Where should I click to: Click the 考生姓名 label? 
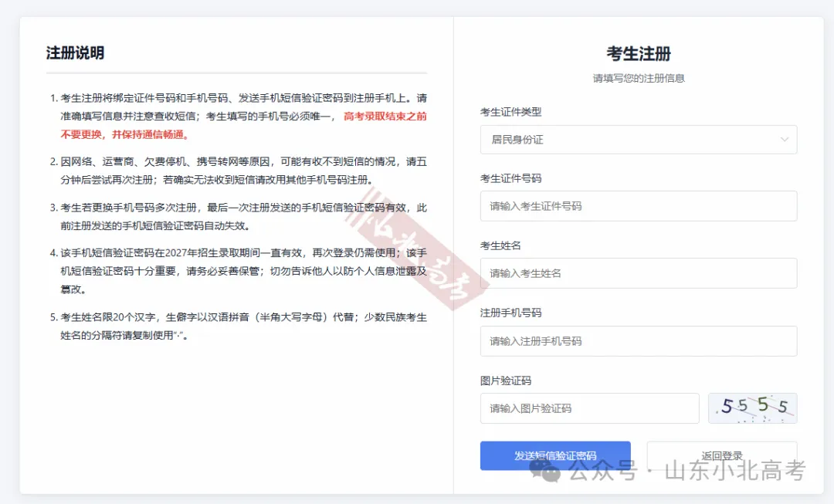tap(500, 245)
